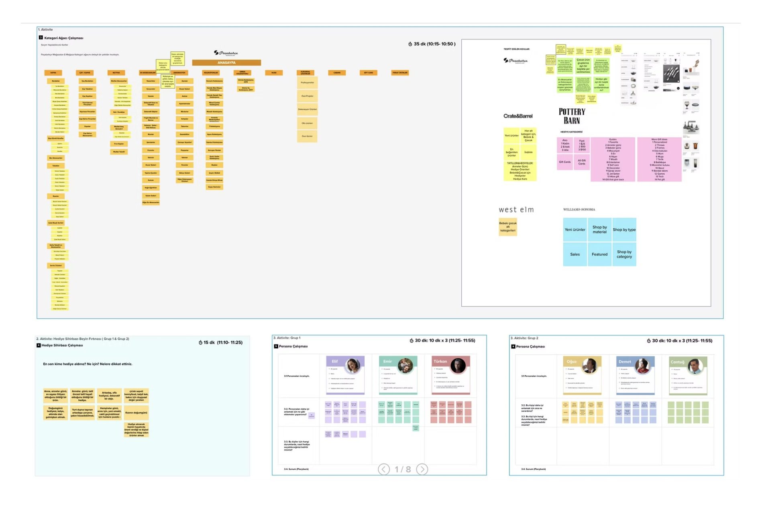Click the west elm logo
The height and width of the screenshot is (532, 758).
click(x=516, y=209)
